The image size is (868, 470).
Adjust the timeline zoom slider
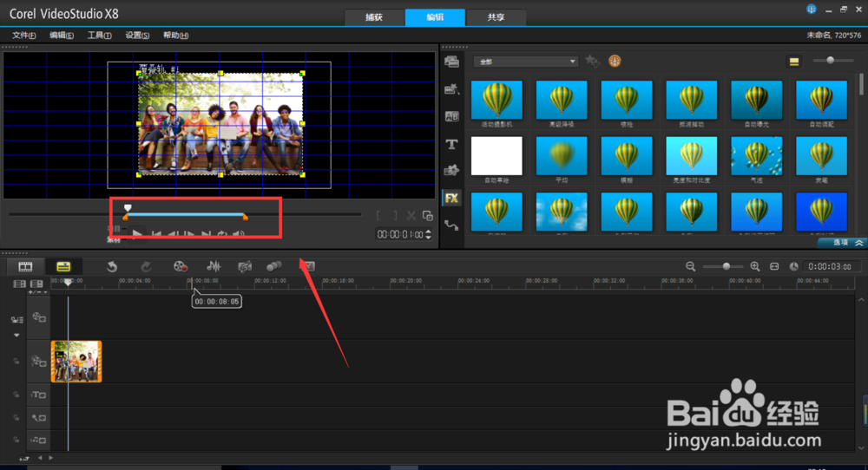pyautogui.click(x=726, y=266)
